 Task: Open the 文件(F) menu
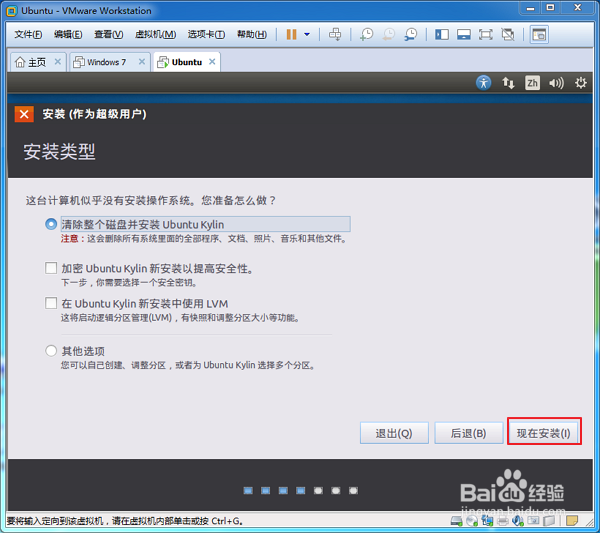coord(28,34)
